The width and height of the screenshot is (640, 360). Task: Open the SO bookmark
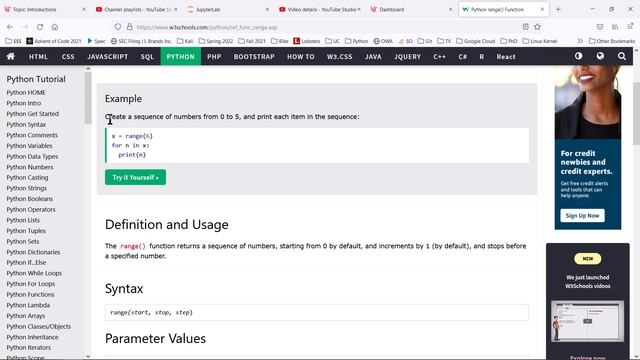pos(405,41)
